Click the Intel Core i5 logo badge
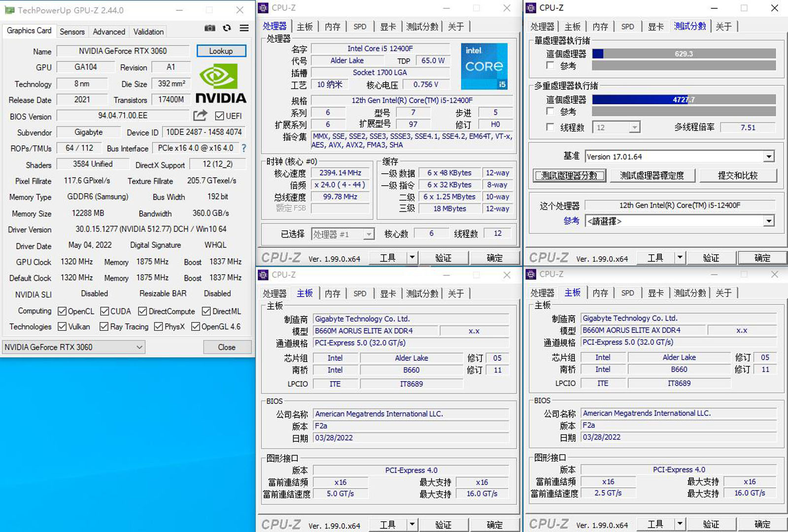788x532 pixels. coord(484,66)
